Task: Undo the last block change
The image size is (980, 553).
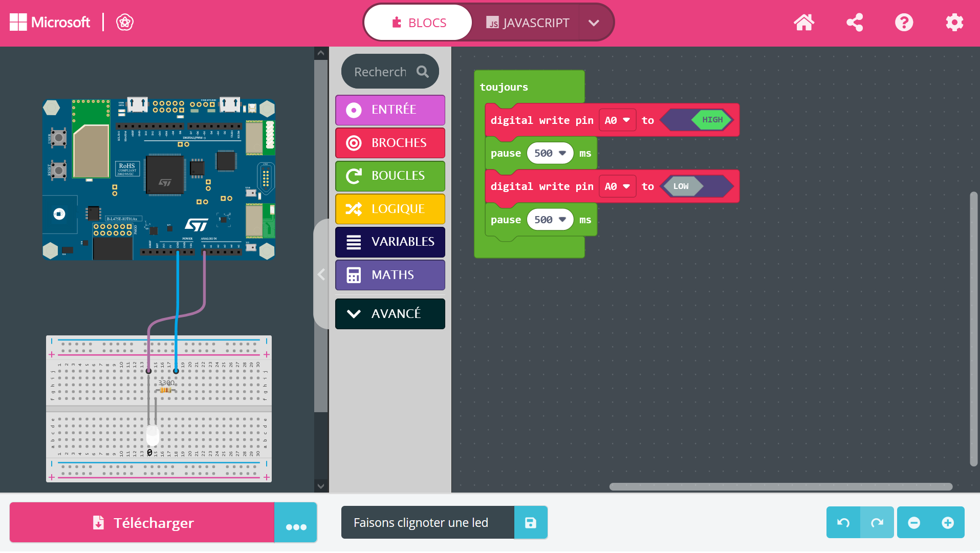Action: [x=843, y=522]
